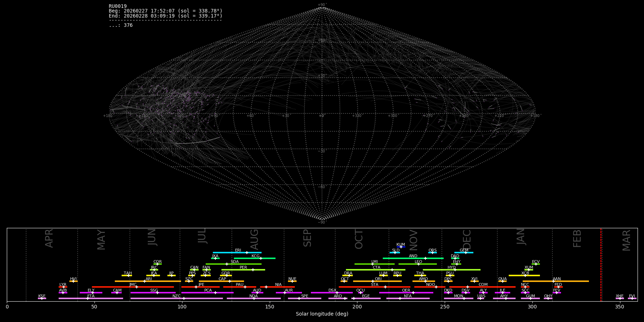Viewport: 644px width, 322px height.
Task: Click the cyan GEM shower activity bar
Action: (x=464, y=253)
